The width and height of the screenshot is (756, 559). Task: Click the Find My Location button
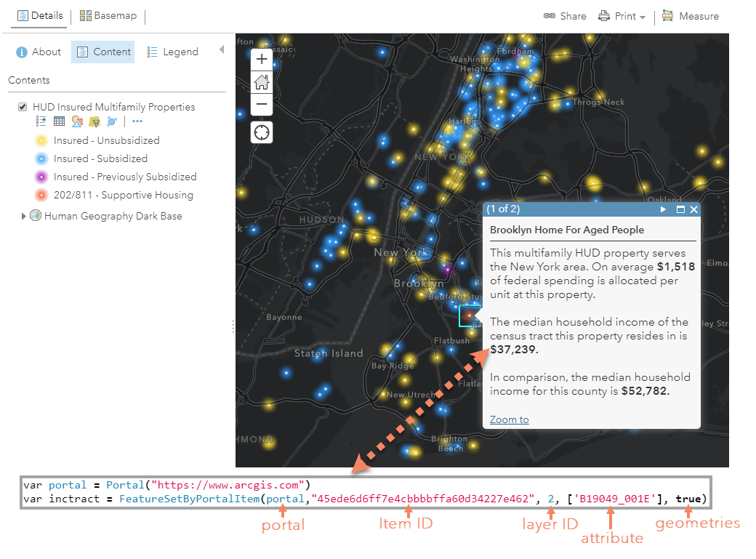262,132
